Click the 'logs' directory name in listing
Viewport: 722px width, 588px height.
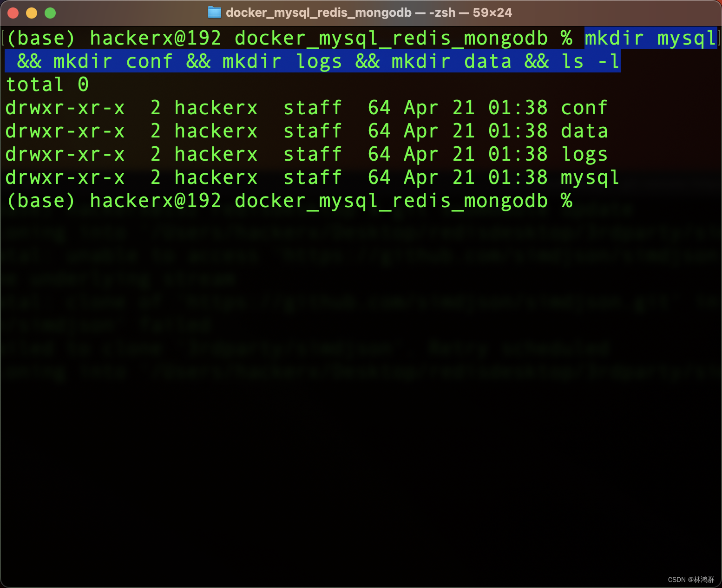click(584, 154)
